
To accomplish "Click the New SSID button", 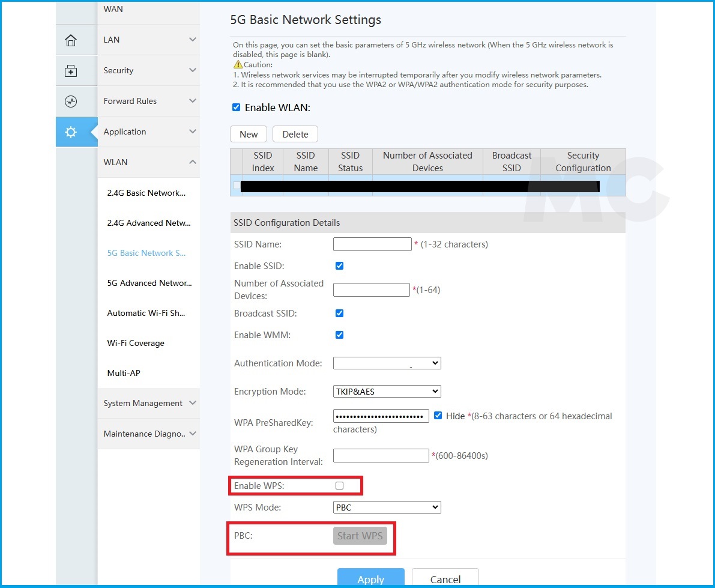I will [249, 134].
